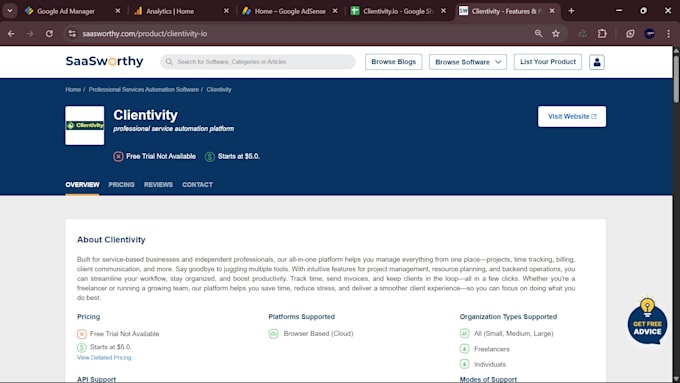Reload the current page
The image size is (680, 383).
pos(49,33)
